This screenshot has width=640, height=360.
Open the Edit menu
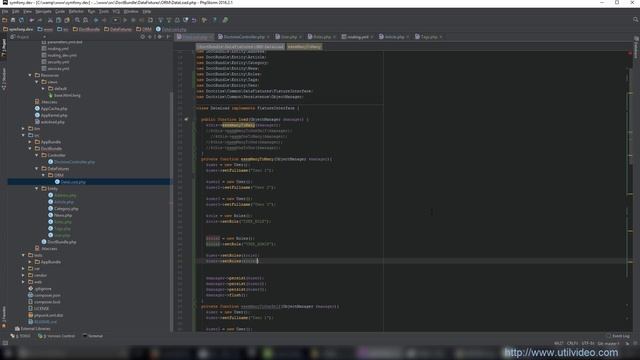click(16, 11)
